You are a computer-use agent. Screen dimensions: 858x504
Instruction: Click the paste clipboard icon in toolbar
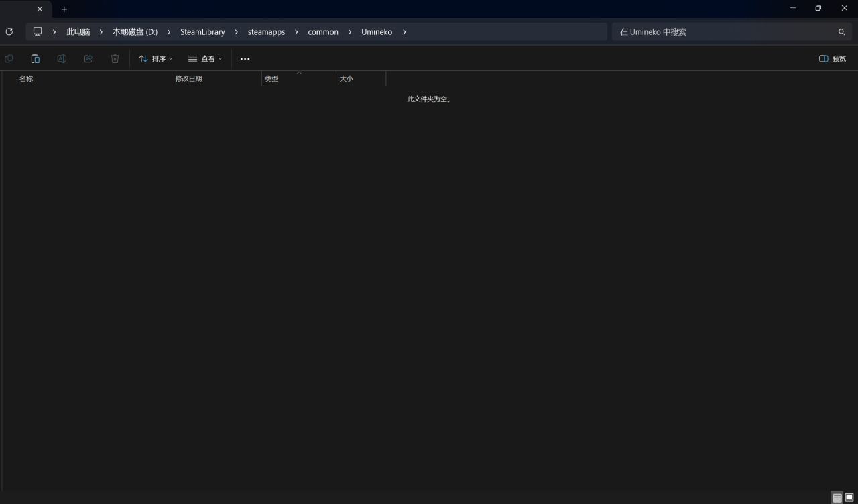tap(36, 59)
